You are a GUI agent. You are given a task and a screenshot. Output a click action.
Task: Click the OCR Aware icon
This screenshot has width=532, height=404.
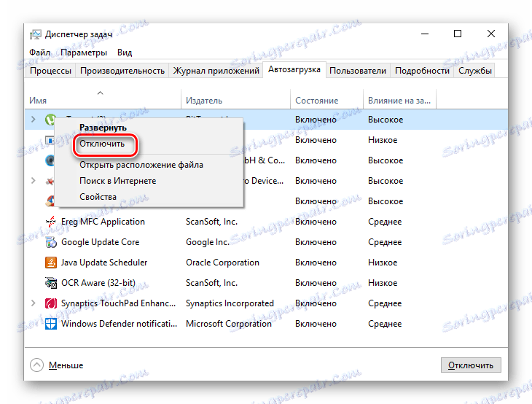pyautogui.click(x=51, y=283)
